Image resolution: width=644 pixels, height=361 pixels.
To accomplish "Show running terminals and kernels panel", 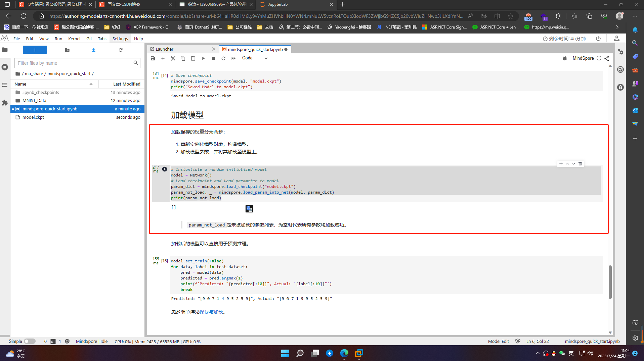I will (x=5, y=67).
